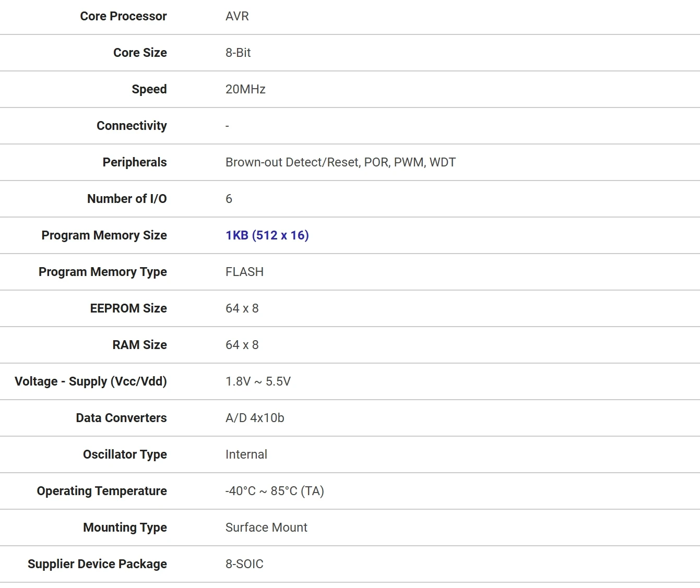700x588 pixels.
Task: Click the Internal oscillator value
Action: 246,454
